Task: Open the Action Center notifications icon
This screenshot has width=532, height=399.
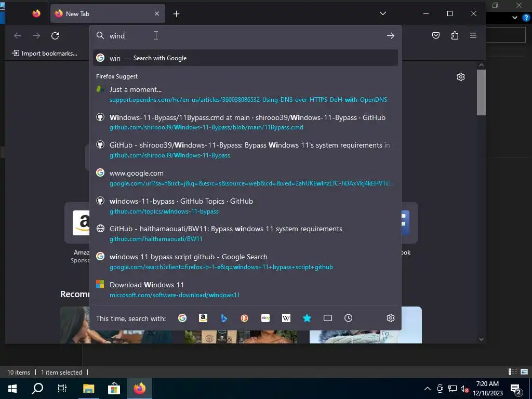Action: pyautogui.click(x=516, y=389)
